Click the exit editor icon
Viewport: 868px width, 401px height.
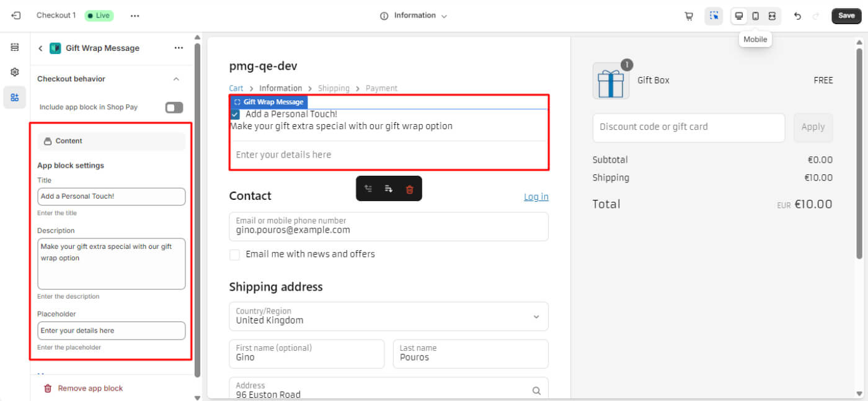pos(16,16)
